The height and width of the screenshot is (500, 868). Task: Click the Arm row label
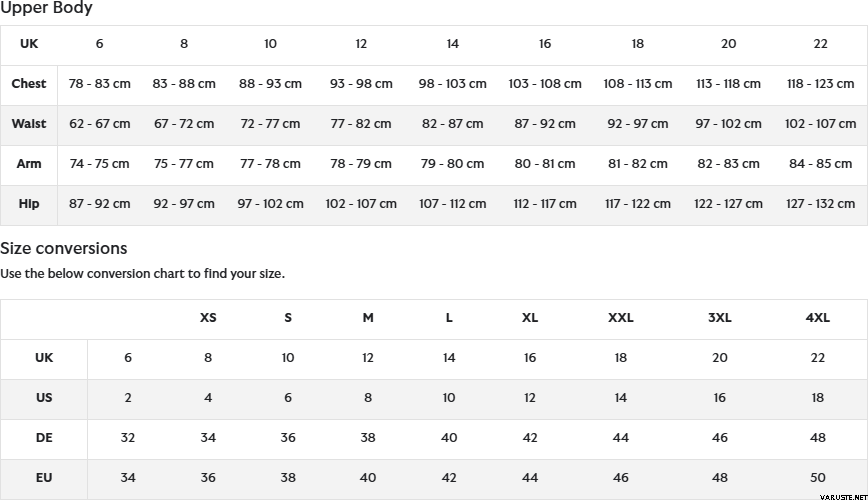[x=29, y=164]
